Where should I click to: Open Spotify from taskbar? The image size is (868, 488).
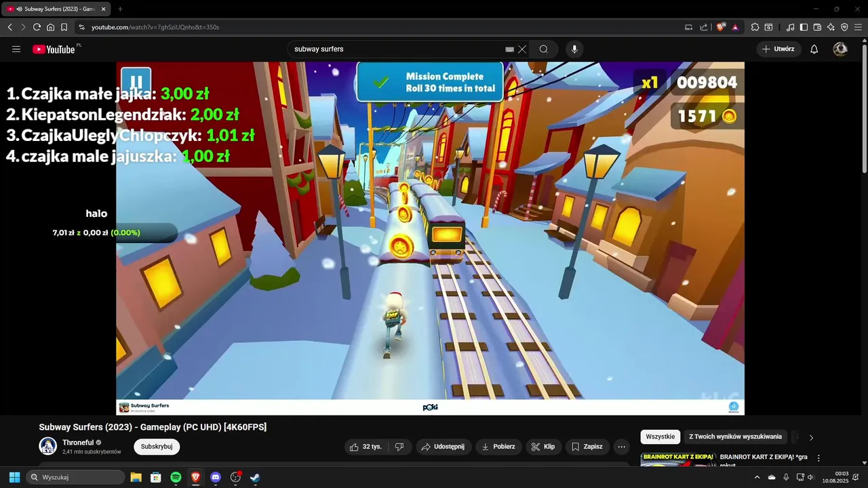[176, 477]
